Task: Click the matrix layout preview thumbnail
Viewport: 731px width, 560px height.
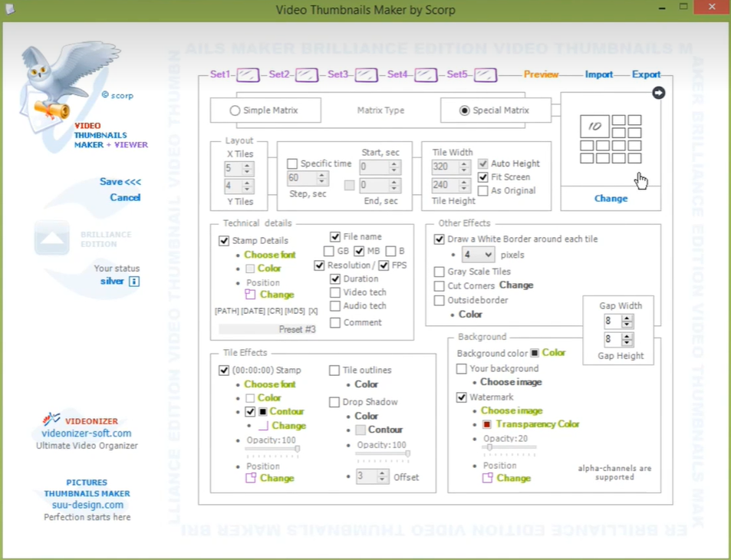Action: (611, 139)
